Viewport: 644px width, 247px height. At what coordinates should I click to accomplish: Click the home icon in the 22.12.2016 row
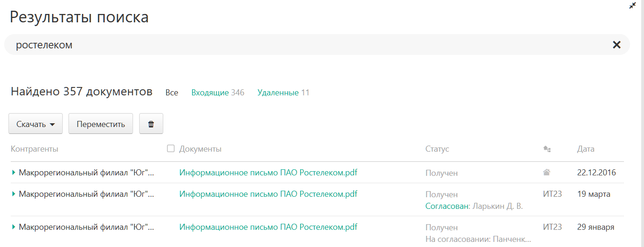[547, 173]
